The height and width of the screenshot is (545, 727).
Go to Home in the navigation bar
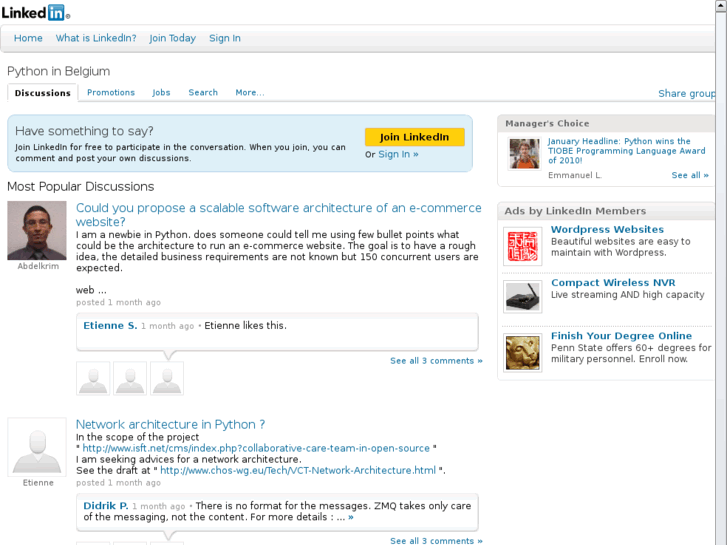[x=28, y=38]
